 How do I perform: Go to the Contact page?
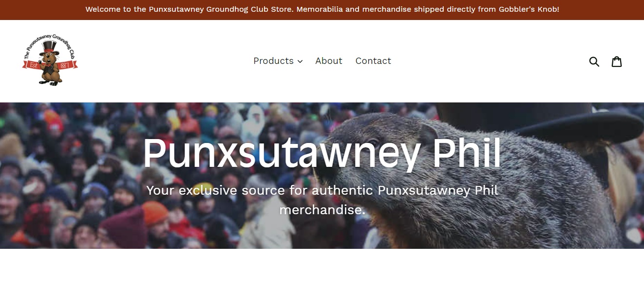(x=373, y=61)
